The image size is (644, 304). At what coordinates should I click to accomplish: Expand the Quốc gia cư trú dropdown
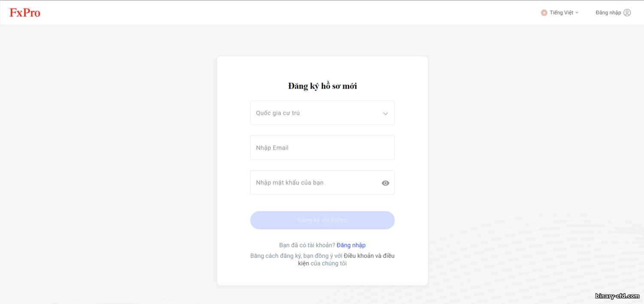point(322,113)
